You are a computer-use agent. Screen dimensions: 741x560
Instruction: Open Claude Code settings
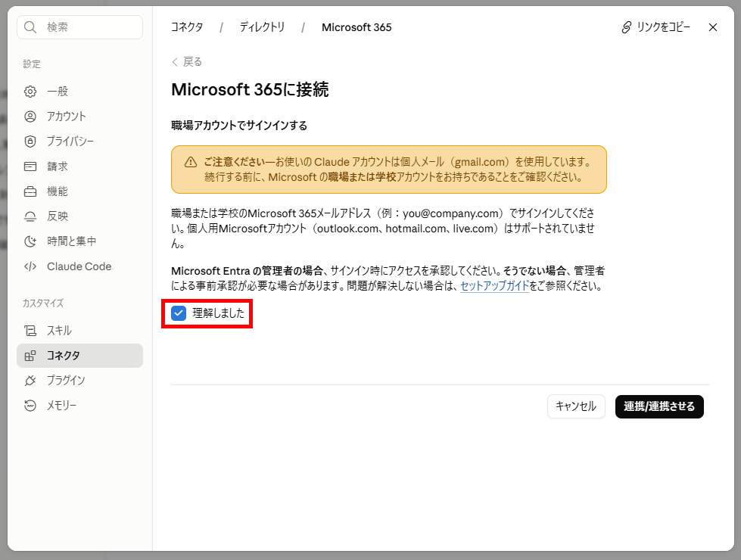(80, 266)
